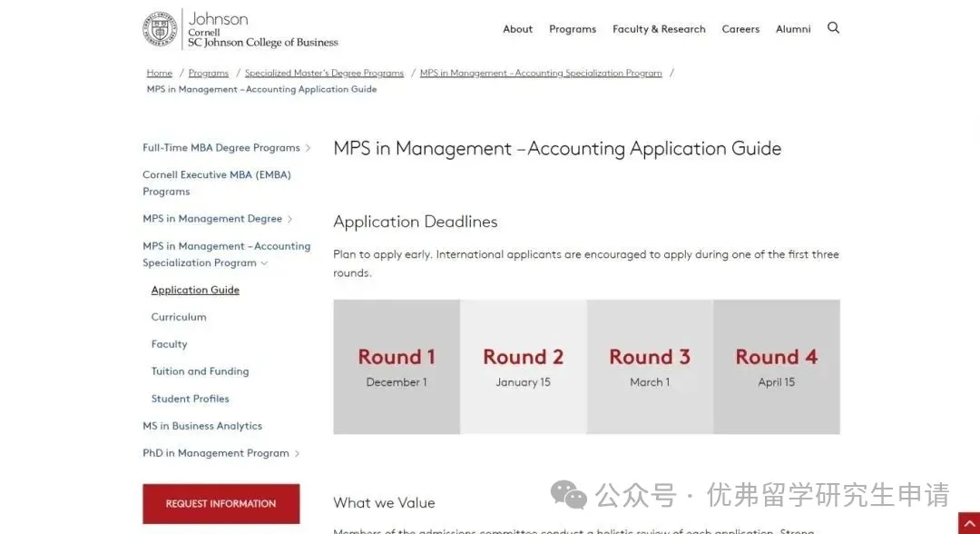Go to the Home breadcrumb link
Screen dimensions: 980x534
click(x=160, y=74)
